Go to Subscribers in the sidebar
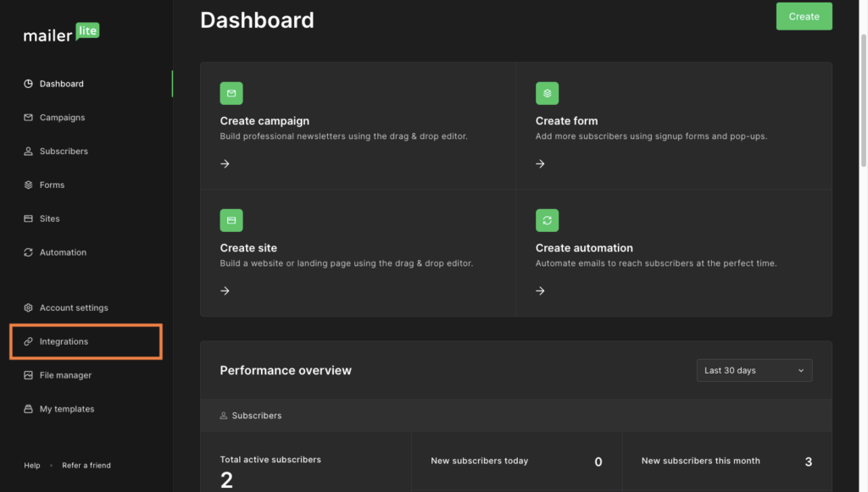Screen dimensions: 868x492 click(64, 152)
